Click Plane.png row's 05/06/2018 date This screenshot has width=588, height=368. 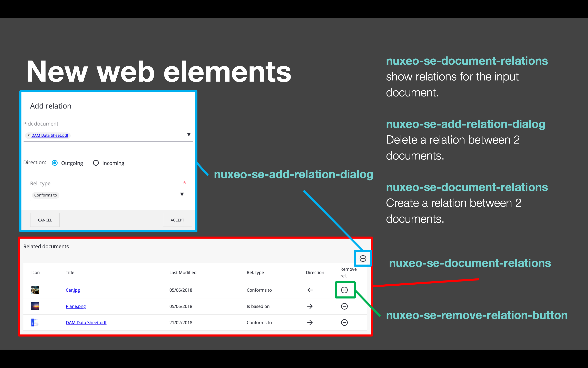pos(181,306)
